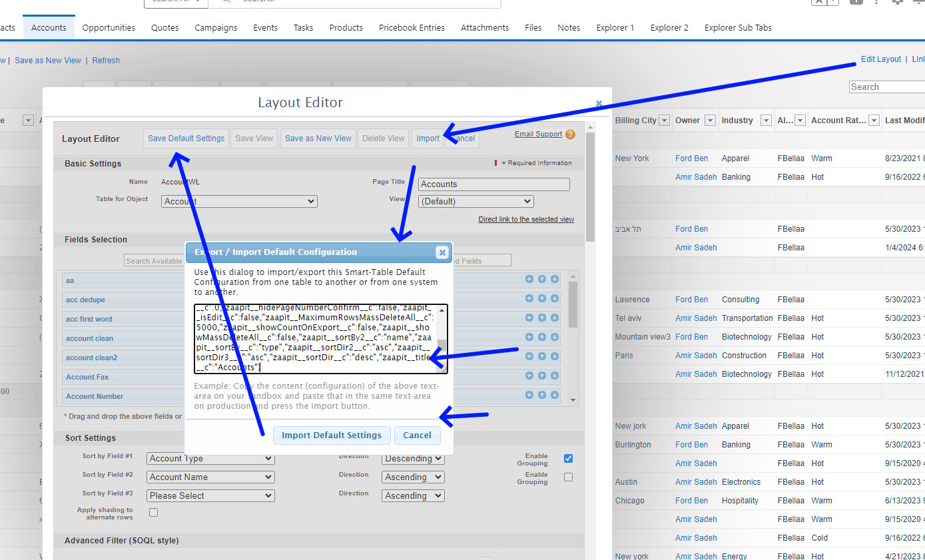Move 'acc dedupe' field down
The height and width of the screenshot is (560, 925).
[x=555, y=299]
